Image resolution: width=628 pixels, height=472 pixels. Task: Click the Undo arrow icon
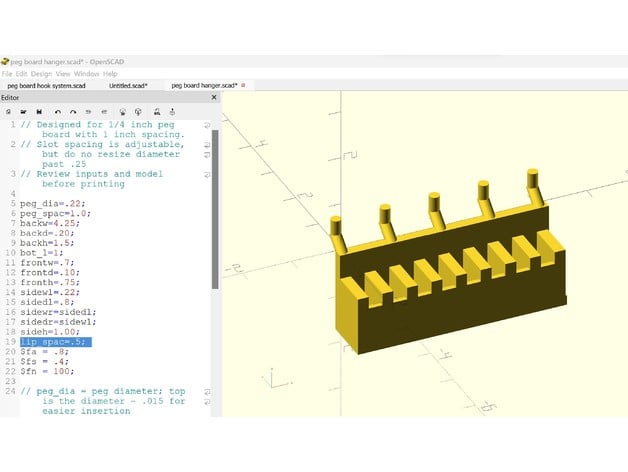click(58, 112)
